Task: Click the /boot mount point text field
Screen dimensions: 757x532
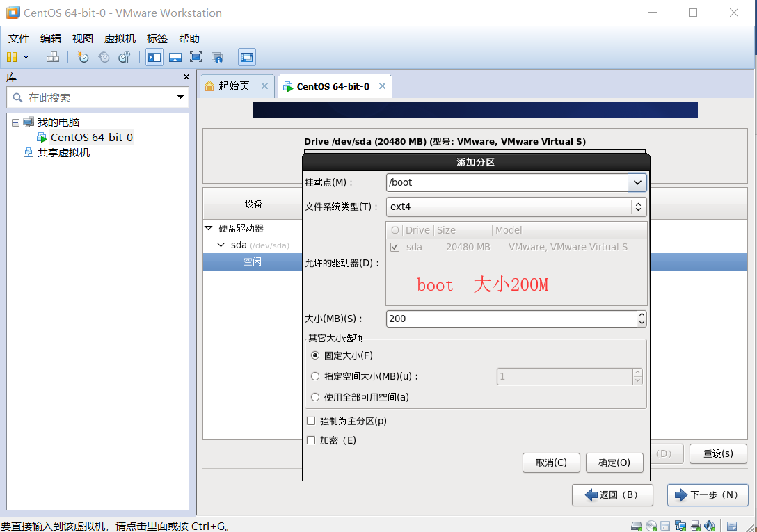Action: (507, 182)
